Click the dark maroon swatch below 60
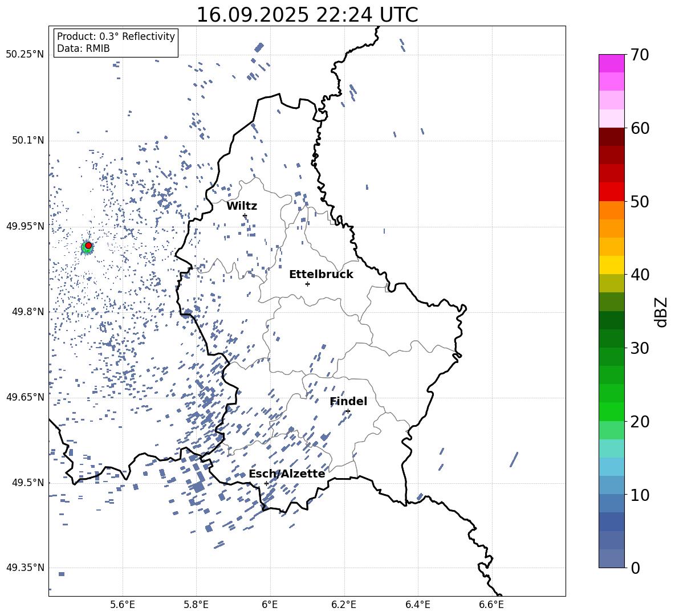The height and width of the screenshot is (616, 675). pyautogui.click(x=612, y=137)
